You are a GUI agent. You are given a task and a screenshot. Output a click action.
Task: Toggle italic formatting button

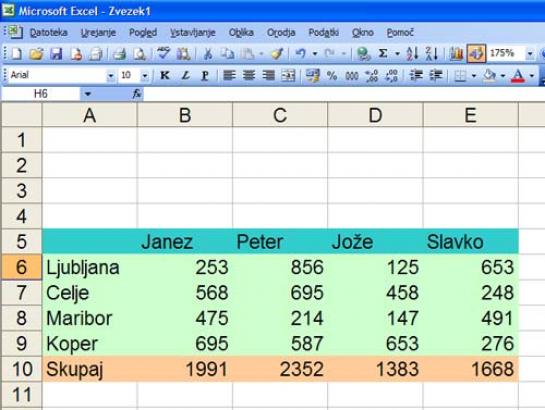(x=185, y=75)
